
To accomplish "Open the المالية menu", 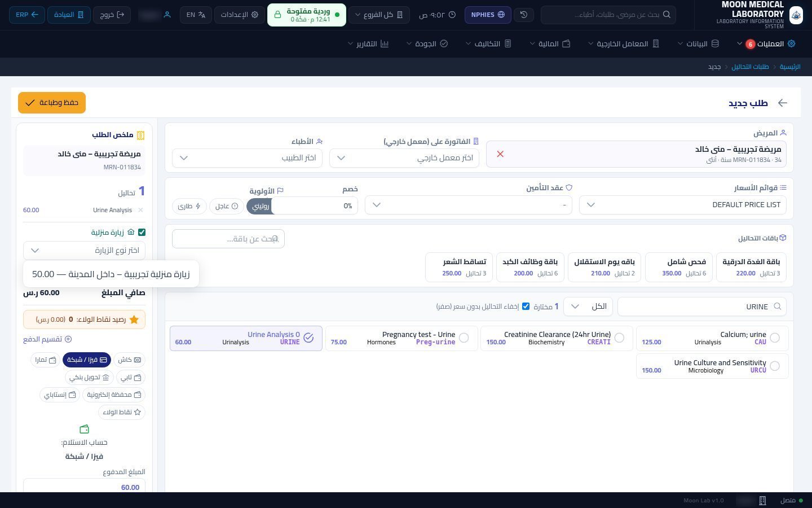I will (x=550, y=44).
